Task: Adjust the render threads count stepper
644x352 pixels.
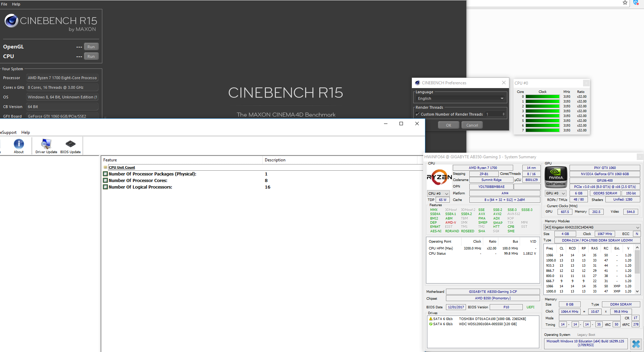Action: point(503,114)
